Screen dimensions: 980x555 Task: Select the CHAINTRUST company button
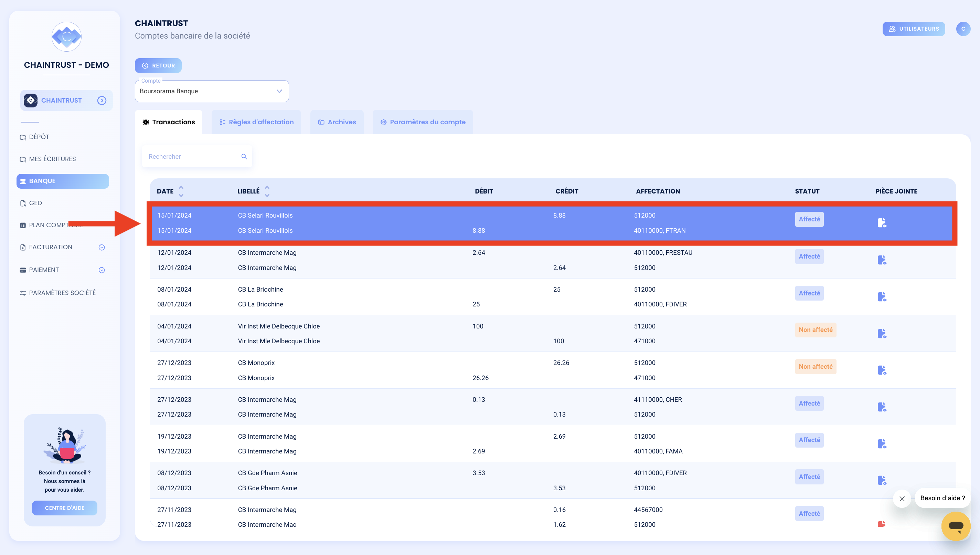pyautogui.click(x=66, y=101)
